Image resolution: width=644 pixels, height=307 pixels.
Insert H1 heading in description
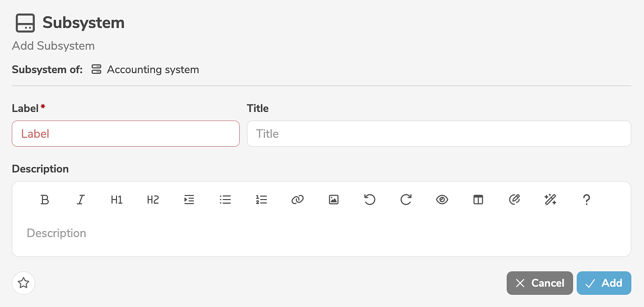tap(117, 200)
